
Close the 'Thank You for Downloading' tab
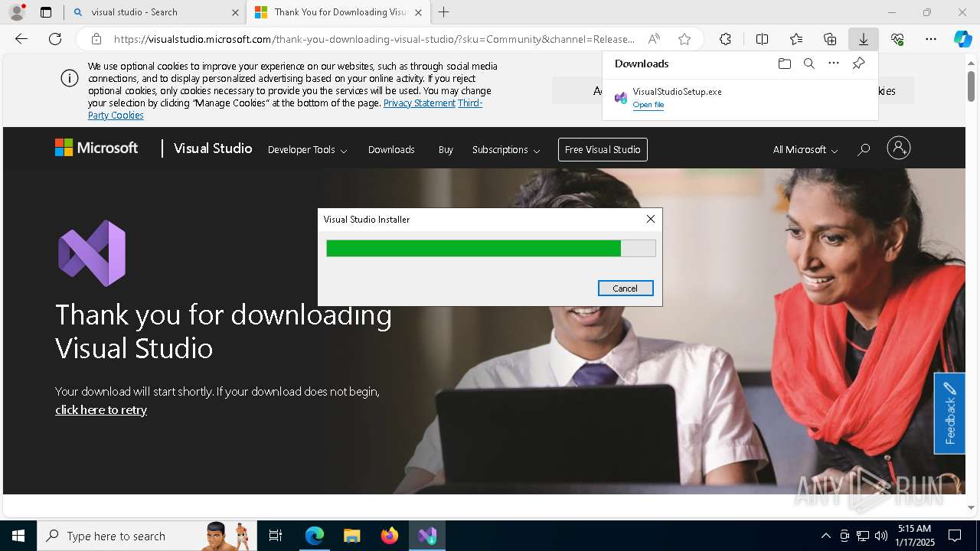pos(418,12)
